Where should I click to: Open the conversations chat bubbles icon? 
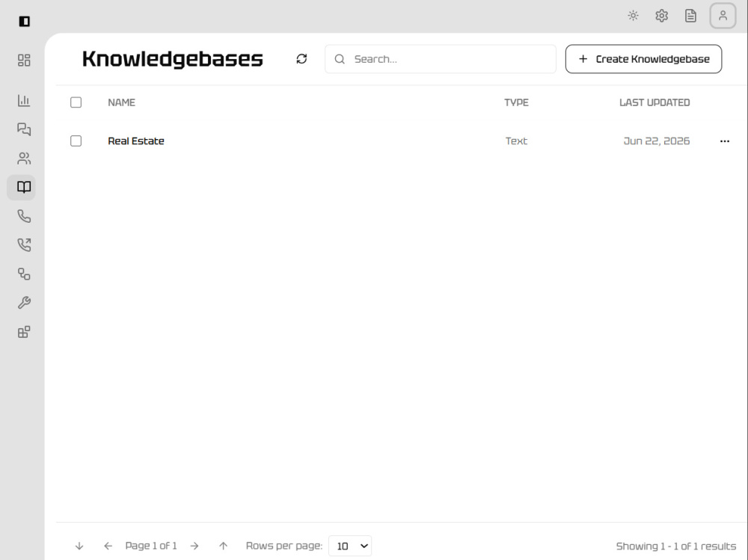[x=24, y=129]
